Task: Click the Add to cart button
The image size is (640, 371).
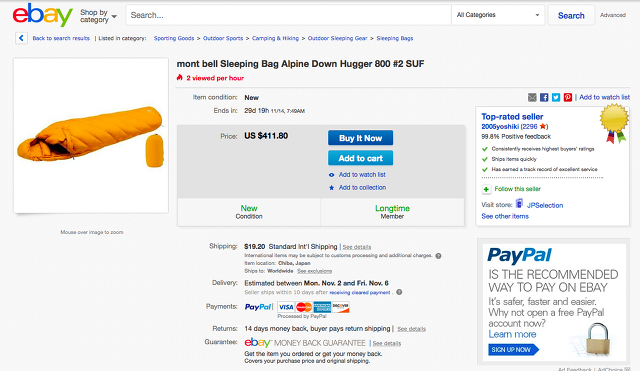Action: coord(360,158)
